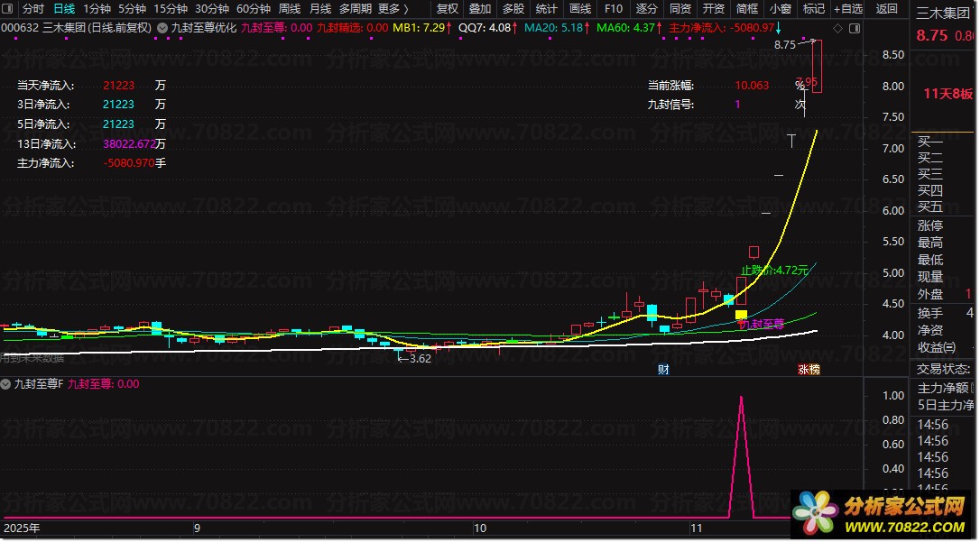The image size is (980, 542).
Task: Toggle the right panel layout icon
Action: 855,28
